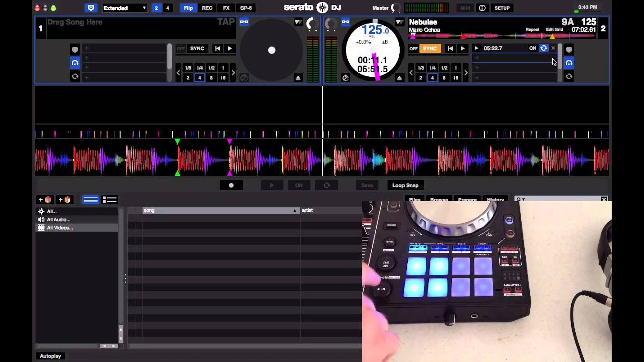The image size is (644, 362).
Task: Click deck 2 censor icon below the platter
Action: point(345,78)
